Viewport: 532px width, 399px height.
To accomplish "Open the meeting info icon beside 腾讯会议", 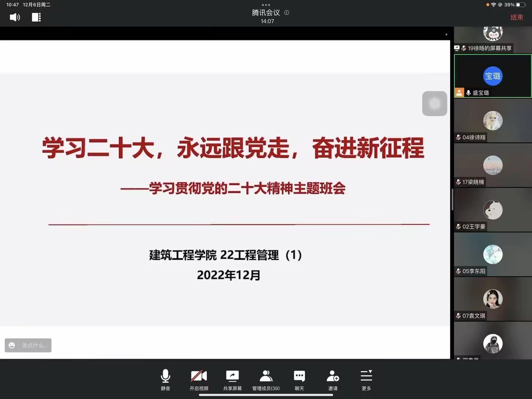I will [x=286, y=13].
